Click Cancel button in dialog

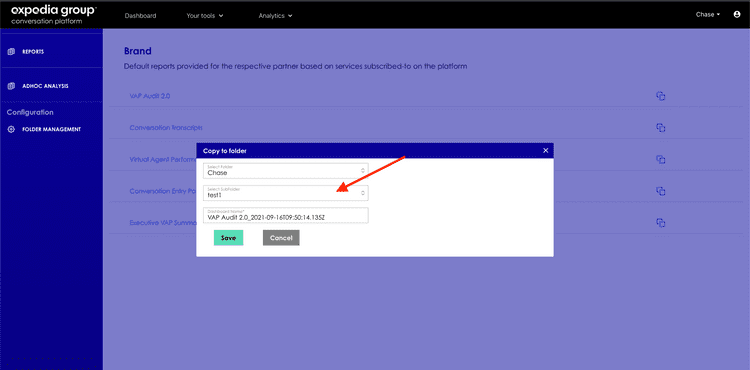pos(281,238)
